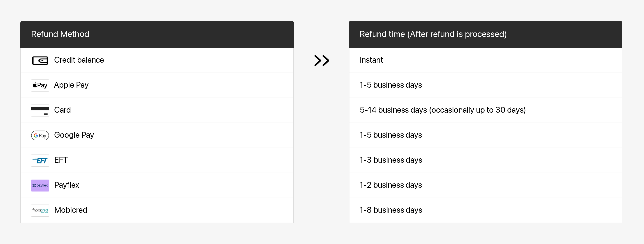The height and width of the screenshot is (244, 644).
Task: Click the Refund time column header
Action: click(x=433, y=34)
